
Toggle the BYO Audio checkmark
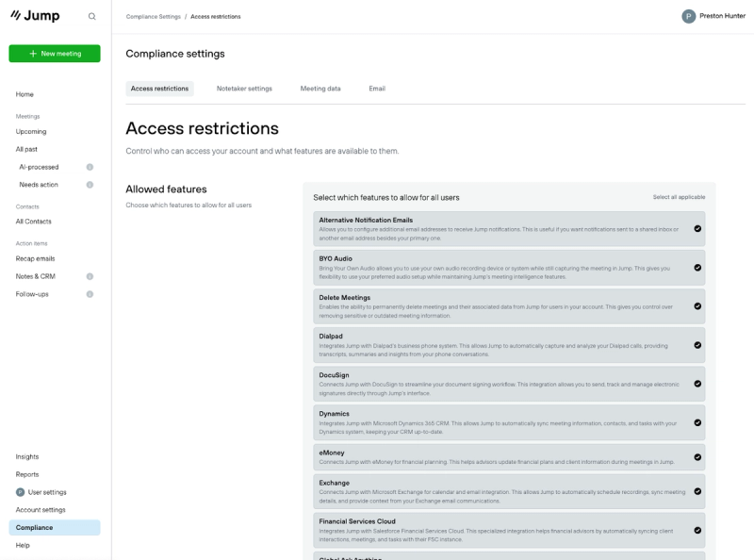tap(697, 268)
